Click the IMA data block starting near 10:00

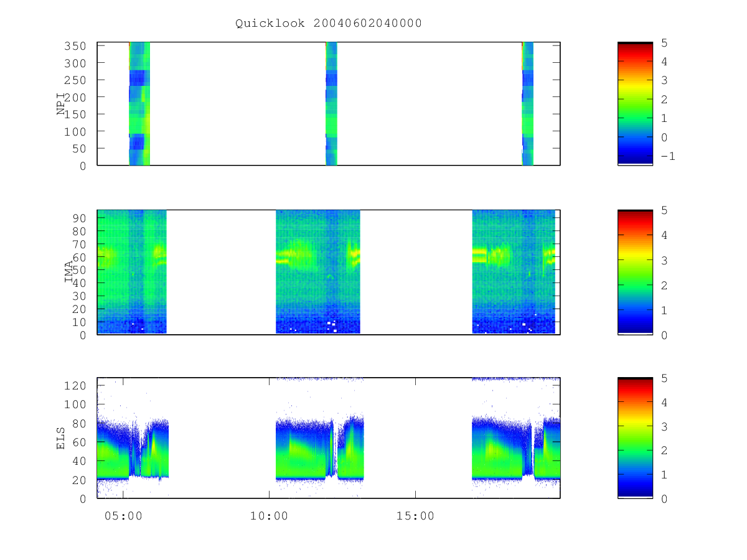point(318,272)
